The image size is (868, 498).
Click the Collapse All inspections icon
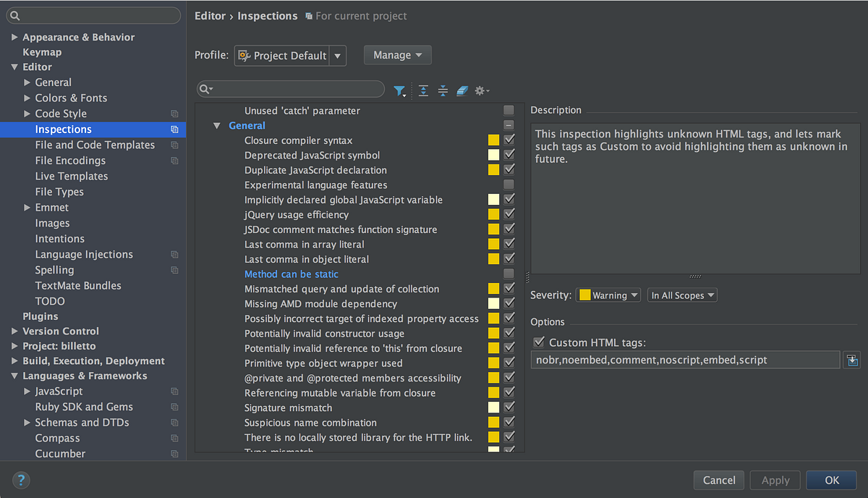pyautogui.click(x=443, y=90)
